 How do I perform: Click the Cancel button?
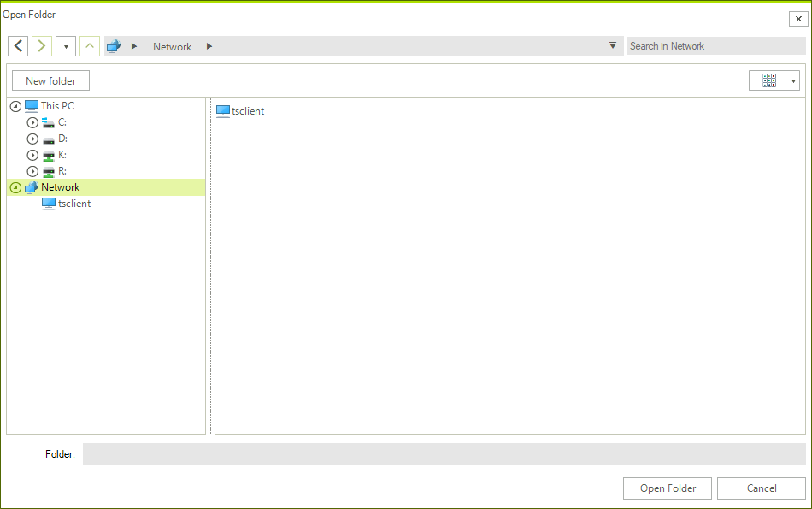click(760, 488)
